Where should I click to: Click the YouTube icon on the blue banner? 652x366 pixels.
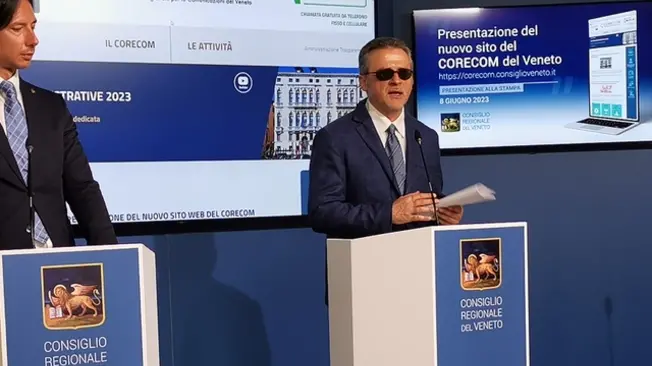point(243,82)
